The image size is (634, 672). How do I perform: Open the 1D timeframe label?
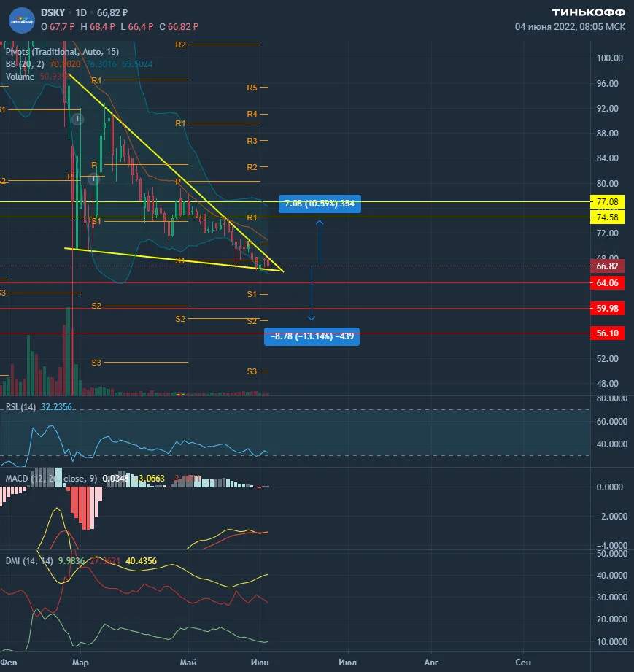(81, 13)
